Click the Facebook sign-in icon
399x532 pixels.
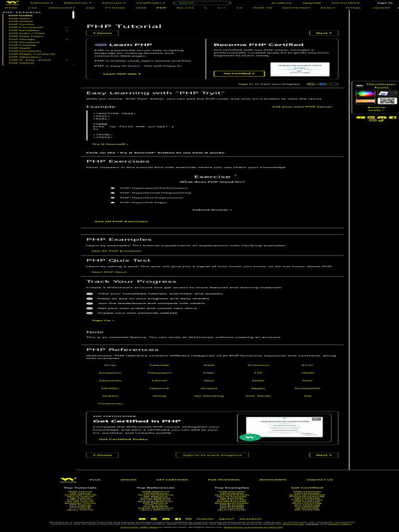click(323, 84)
